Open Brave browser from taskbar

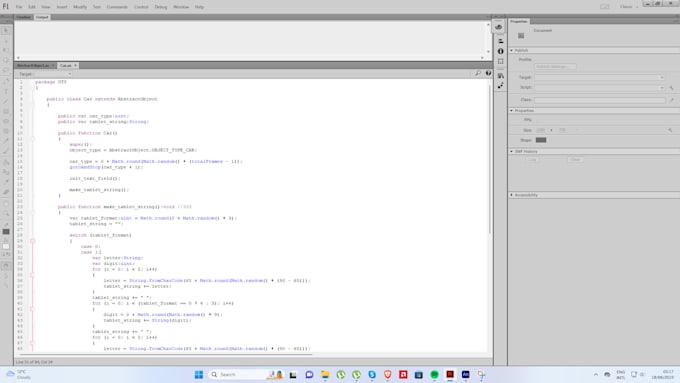387,374
